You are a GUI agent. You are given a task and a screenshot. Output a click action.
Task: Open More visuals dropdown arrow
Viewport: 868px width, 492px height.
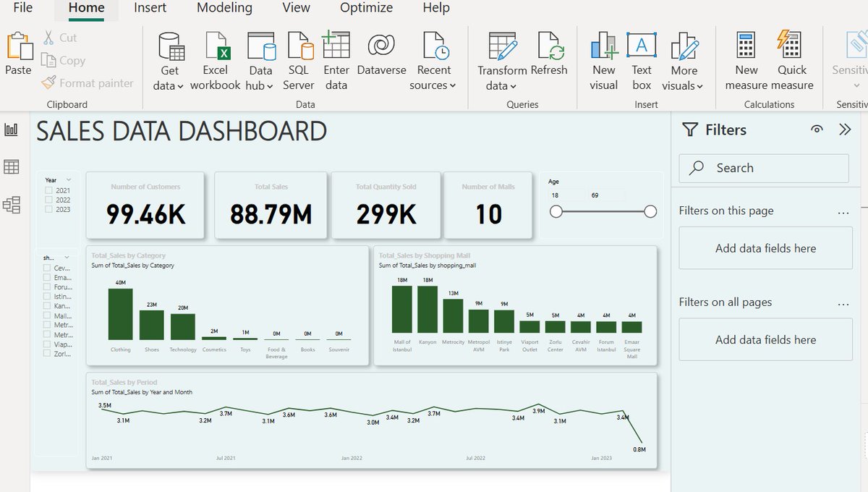(x=699, y=86)
